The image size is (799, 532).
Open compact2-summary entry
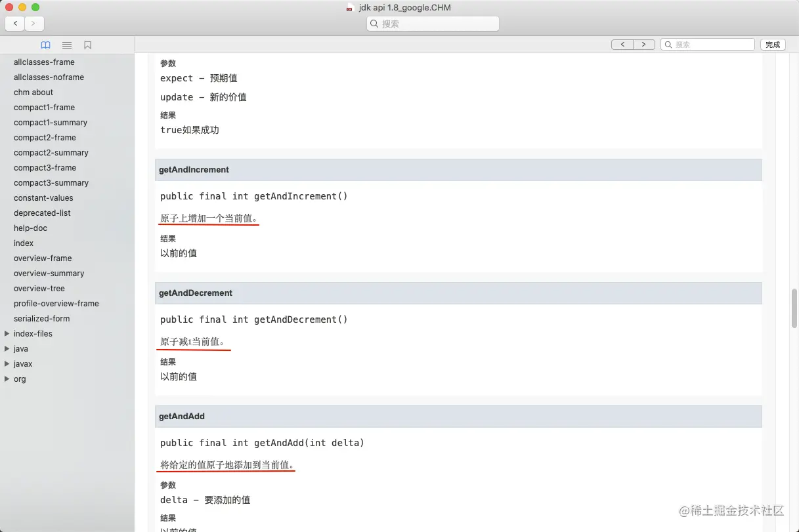51,153
